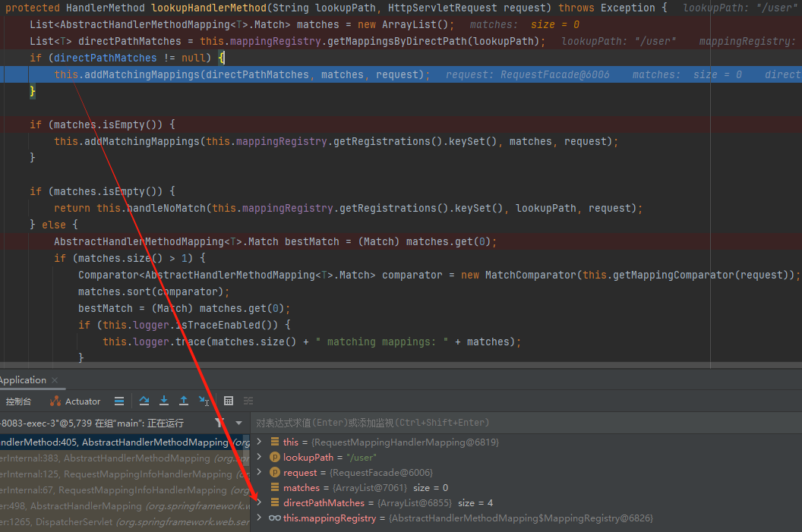Click the threads list layout icon next to Actuator
Screen dimensions: 802x532
119,401
